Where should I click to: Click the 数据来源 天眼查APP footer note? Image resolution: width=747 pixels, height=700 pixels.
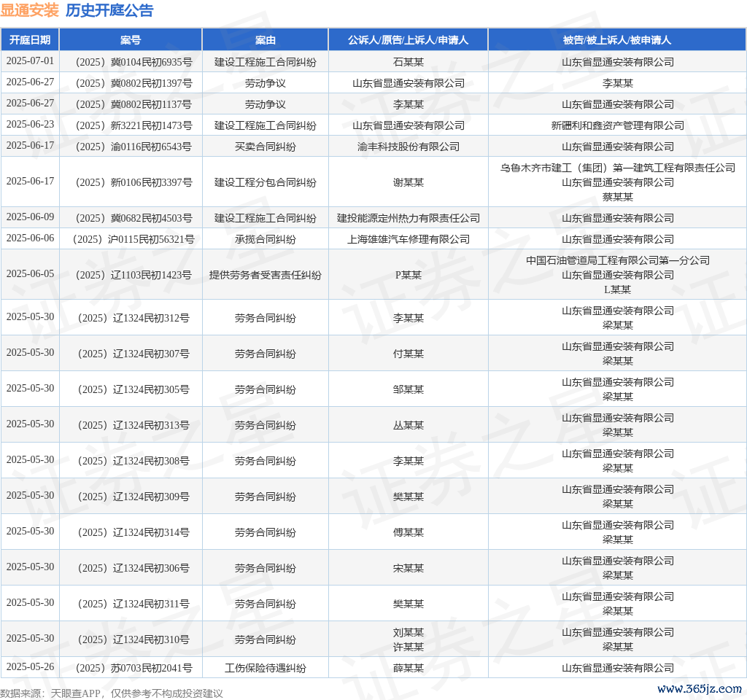pyautogui.click(x=112, y=693)
